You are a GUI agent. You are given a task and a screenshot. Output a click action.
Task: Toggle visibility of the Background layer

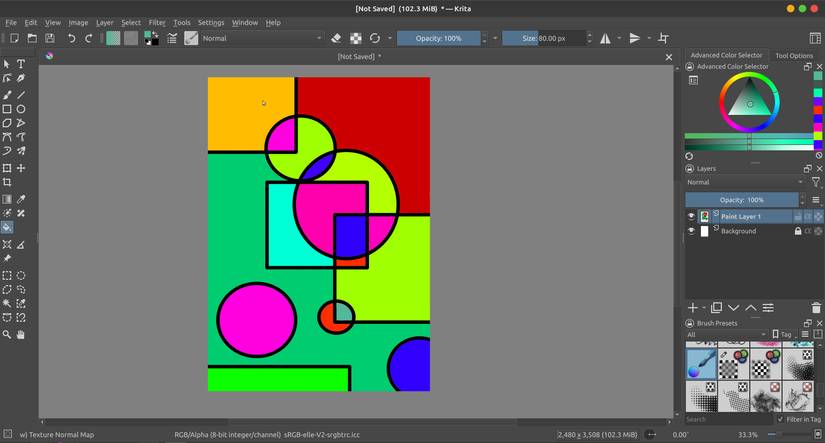(691, 231)
